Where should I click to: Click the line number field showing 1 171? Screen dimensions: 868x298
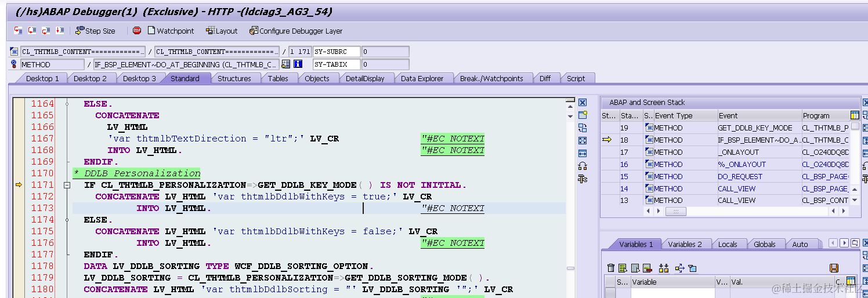tap(300, 52)
